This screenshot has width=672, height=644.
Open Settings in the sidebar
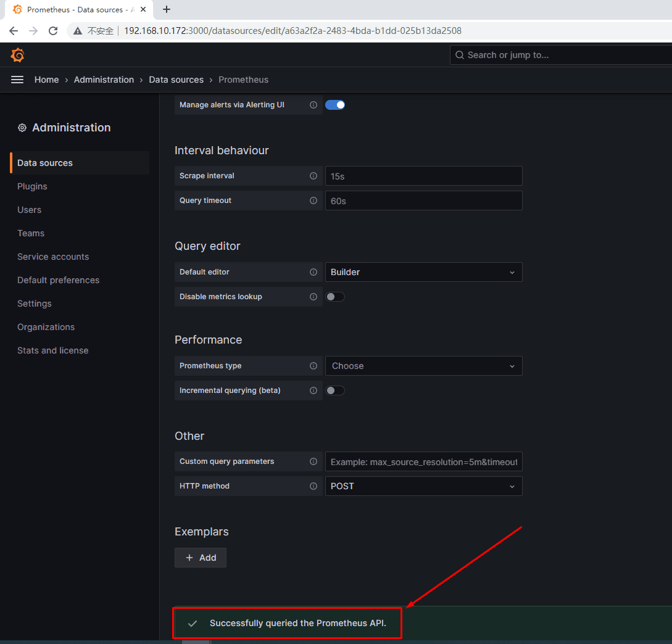pos(35,303)
